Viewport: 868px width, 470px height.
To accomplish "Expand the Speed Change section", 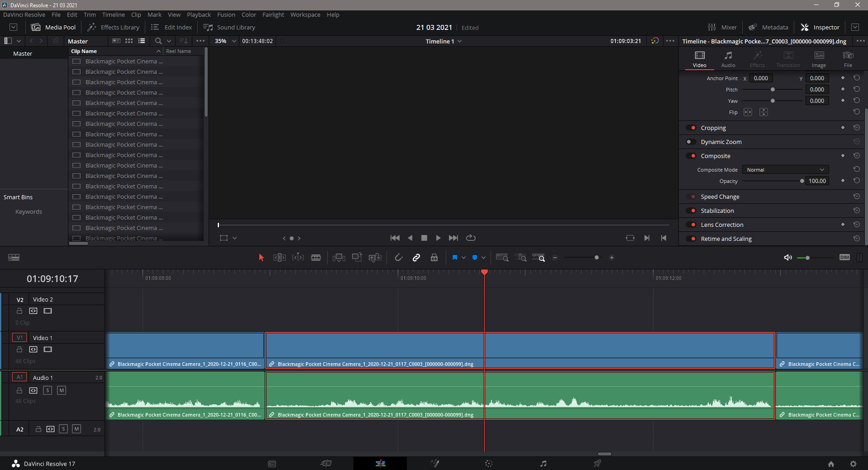I will click(x=720, y=197).
